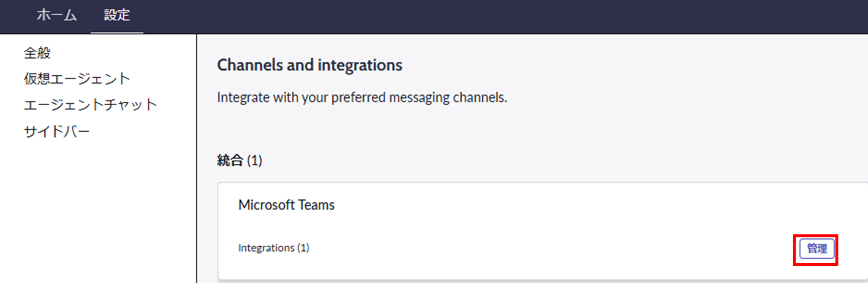Open the ホーム tab

click(x=57, y=16)
